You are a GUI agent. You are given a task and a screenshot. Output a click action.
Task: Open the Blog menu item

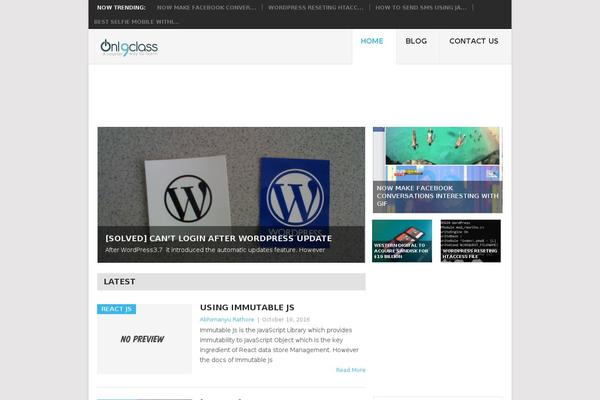click(x=416, y=41)
